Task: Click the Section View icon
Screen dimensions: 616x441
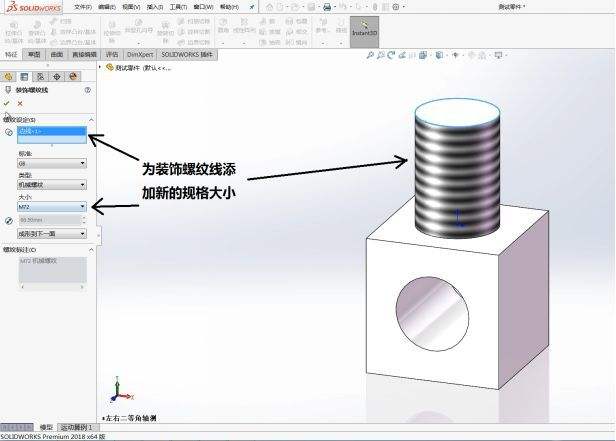Action: point(402,55)
